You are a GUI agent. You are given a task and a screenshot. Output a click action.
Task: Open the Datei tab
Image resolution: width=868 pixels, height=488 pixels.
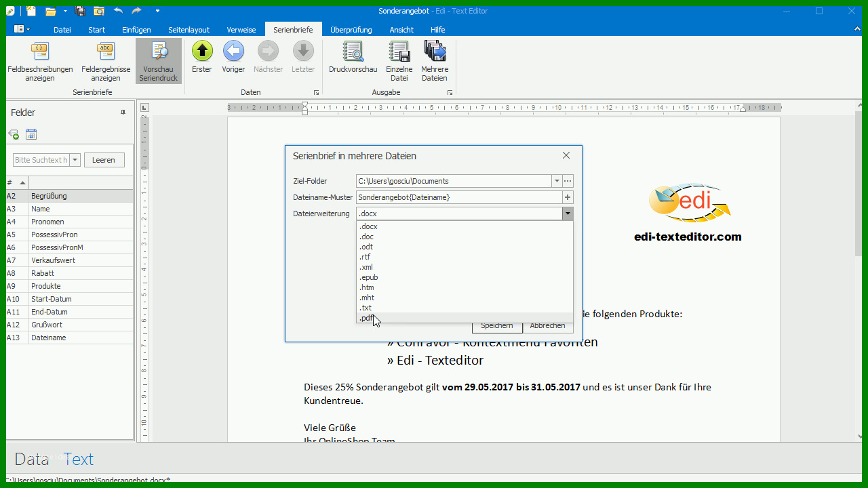[x=62, y=30]
